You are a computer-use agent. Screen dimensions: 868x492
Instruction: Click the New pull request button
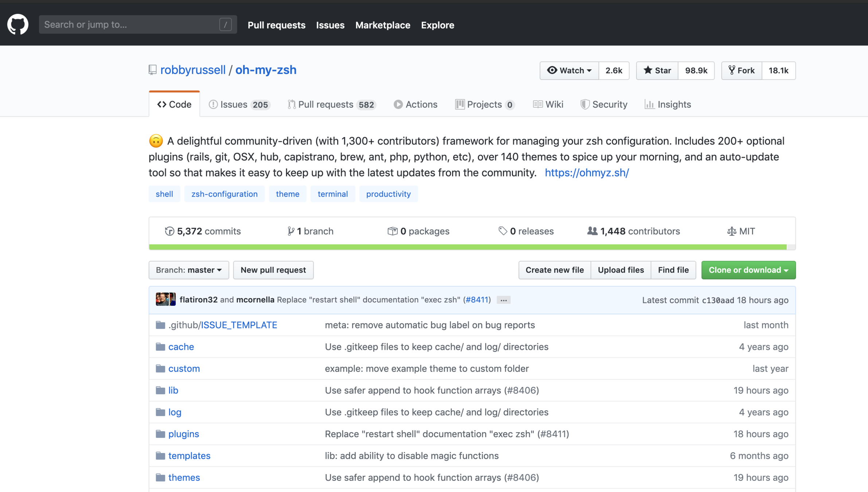pyautogui.click(x=273, y=270)
